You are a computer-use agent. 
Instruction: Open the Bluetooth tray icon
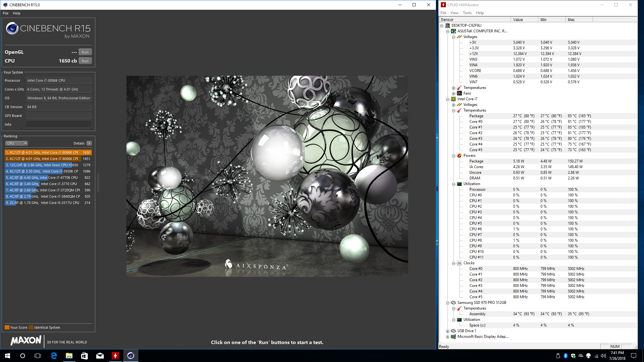[565, 356]
